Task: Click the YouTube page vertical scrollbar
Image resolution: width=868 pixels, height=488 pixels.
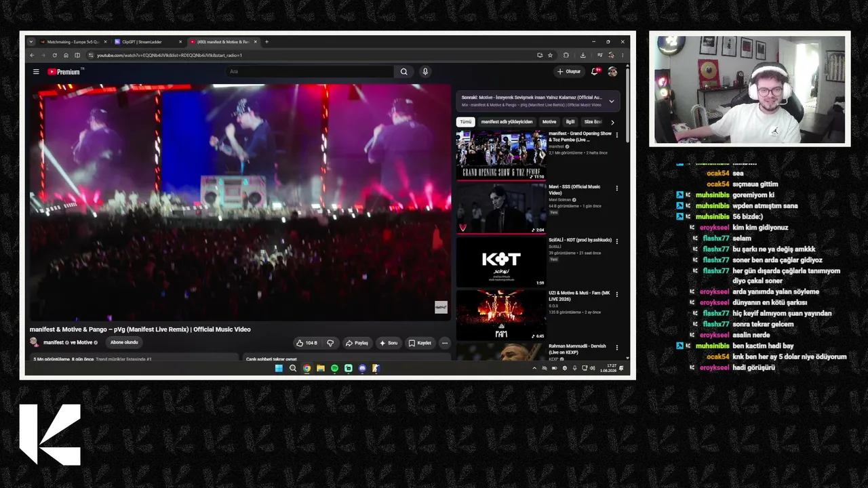Action: point(628,105)
